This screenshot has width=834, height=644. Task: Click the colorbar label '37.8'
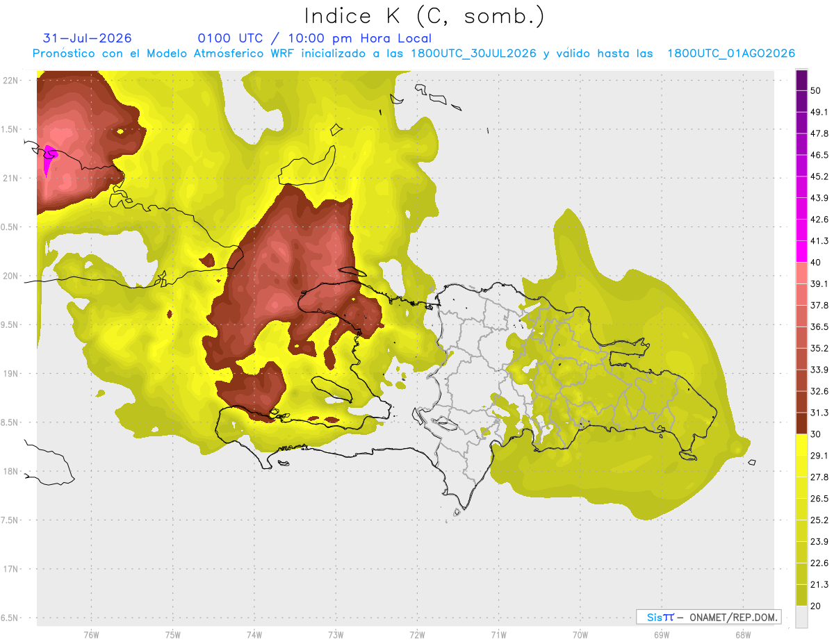point(819,305)
